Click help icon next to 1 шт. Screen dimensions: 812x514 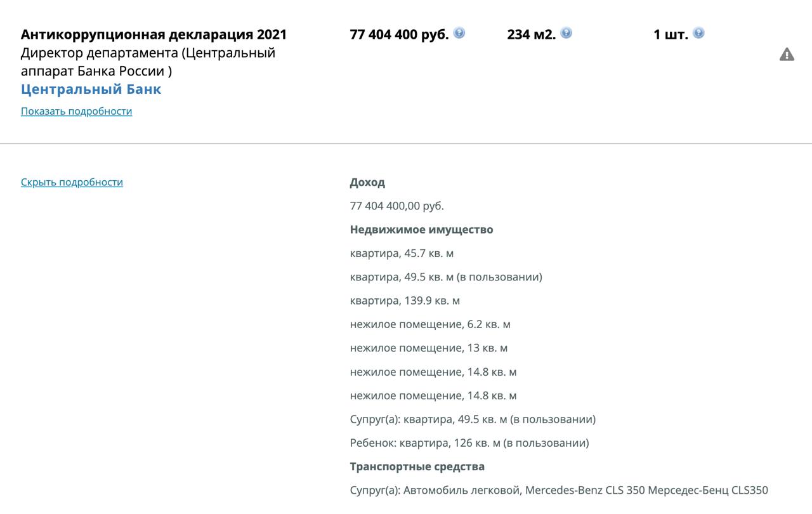pyautogui.click(x=698, y=33)
